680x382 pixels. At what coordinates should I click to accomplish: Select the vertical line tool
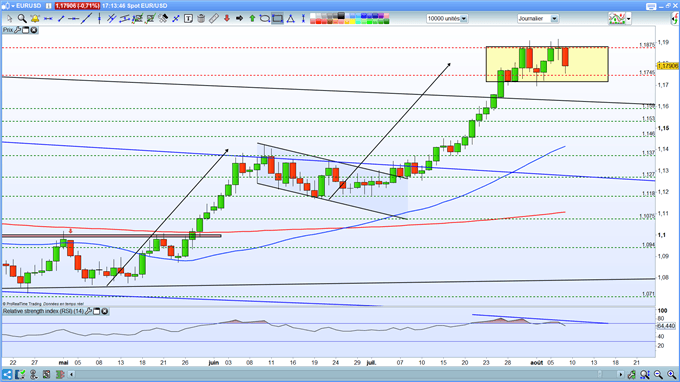(x=100, y=18)
